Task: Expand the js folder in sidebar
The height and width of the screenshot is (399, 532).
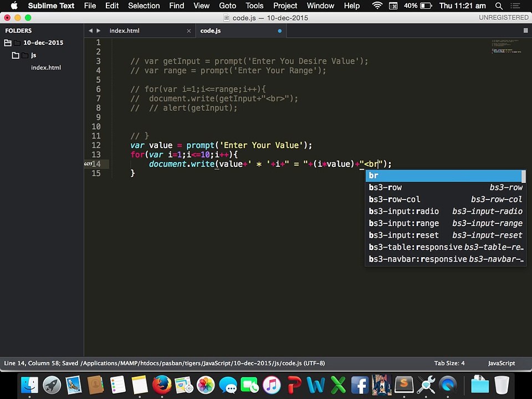Action: pos(16,55)
